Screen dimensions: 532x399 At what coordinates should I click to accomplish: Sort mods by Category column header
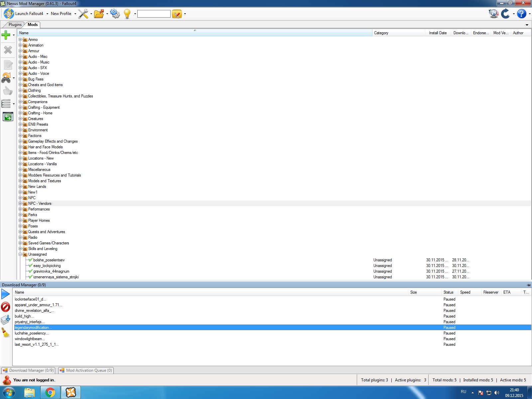click(398, 33)
